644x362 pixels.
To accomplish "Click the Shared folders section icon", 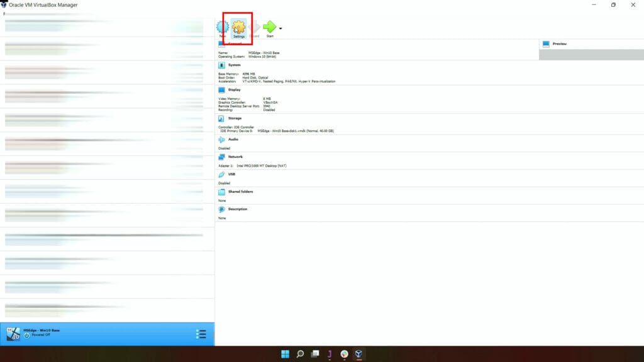I will click(x=222, y=191).
